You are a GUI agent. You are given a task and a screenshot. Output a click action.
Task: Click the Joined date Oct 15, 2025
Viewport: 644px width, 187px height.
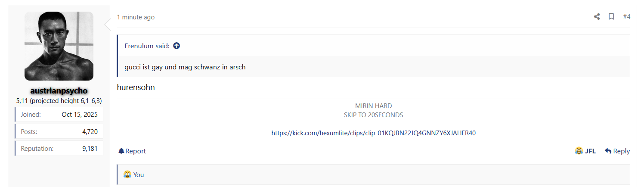pos(80,115)
